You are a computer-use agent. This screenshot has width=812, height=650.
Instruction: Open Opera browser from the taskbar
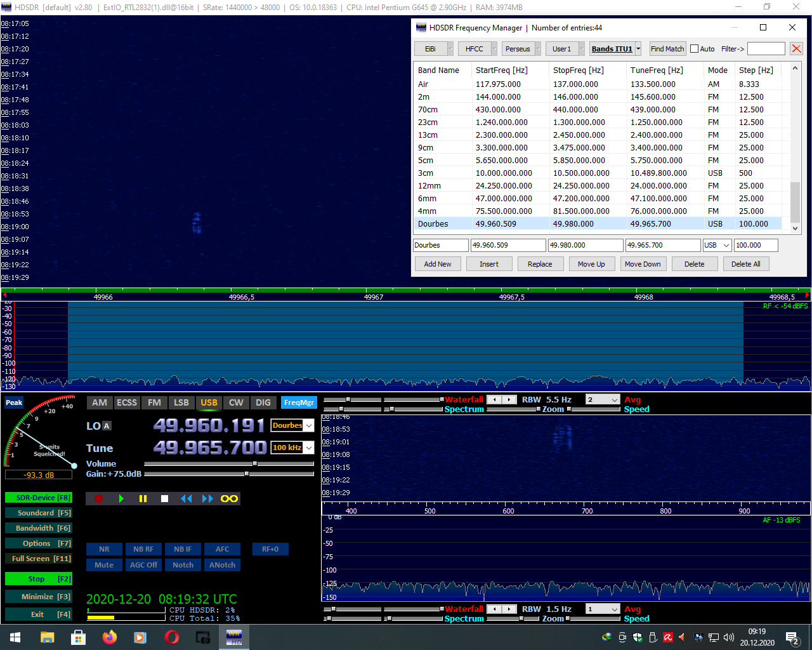[171, 637]
